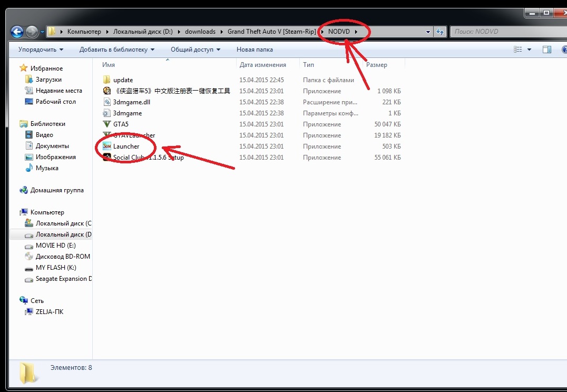Toggle the preview pane button

[x=547, y=50]
